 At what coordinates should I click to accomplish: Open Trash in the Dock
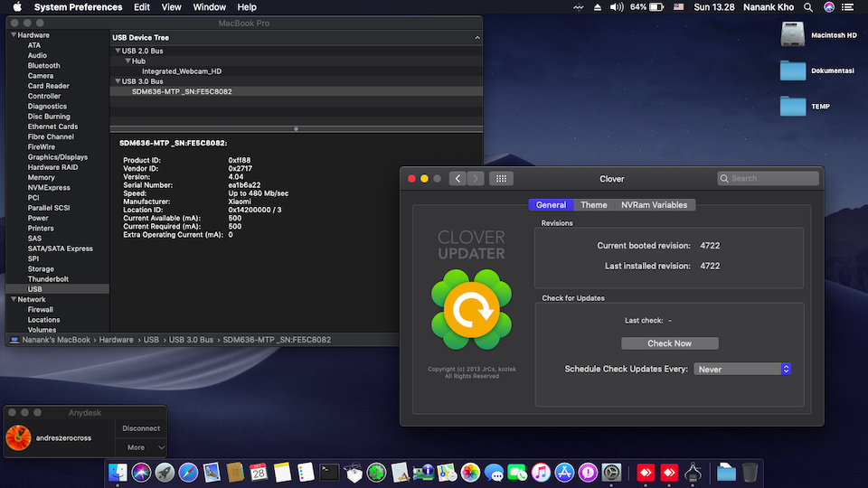click(750, 473)
